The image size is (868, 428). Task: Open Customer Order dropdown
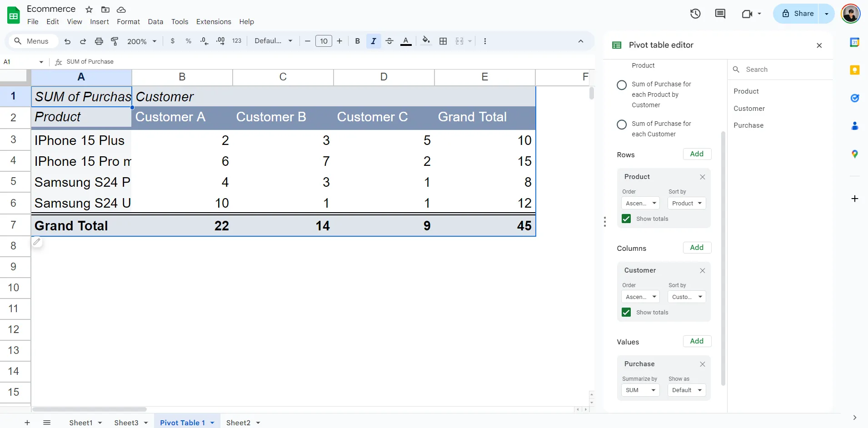click(640, 297)
